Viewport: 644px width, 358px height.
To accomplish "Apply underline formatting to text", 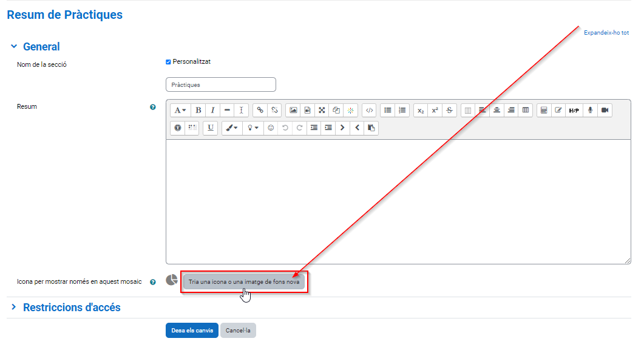I will tap(210, 128).
